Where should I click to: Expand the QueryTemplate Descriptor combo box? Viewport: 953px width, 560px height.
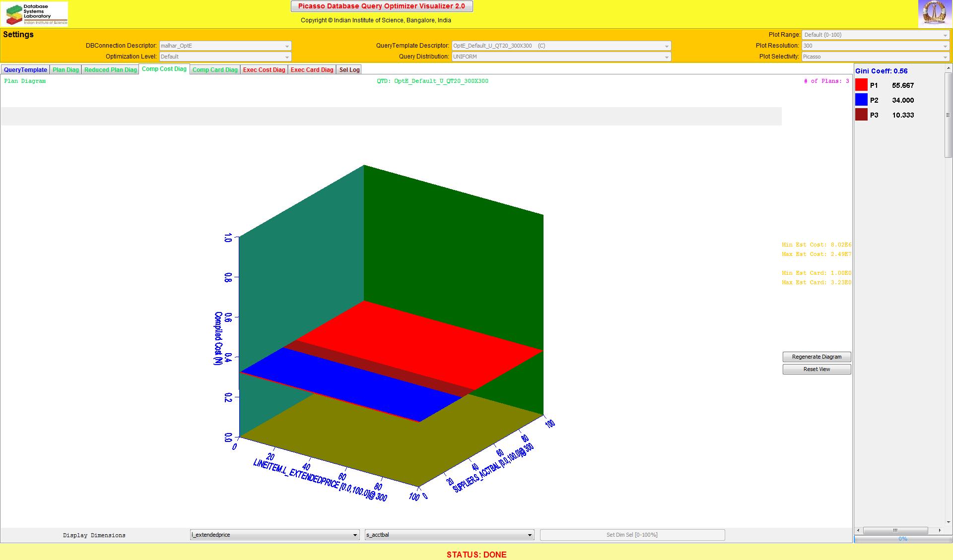pyautogui.click(x=561, y=46)
